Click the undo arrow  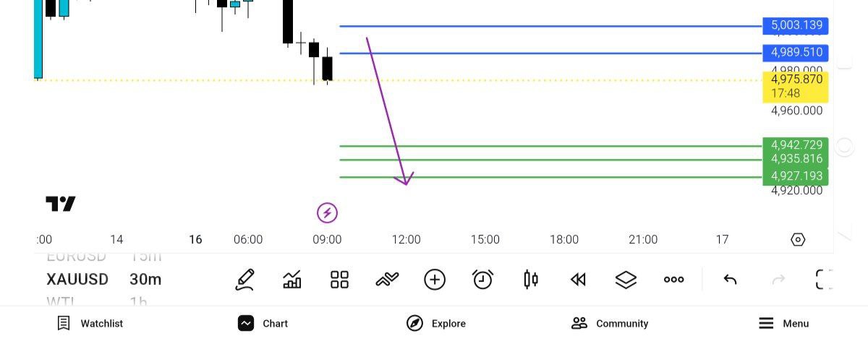[x=730, y=280]
